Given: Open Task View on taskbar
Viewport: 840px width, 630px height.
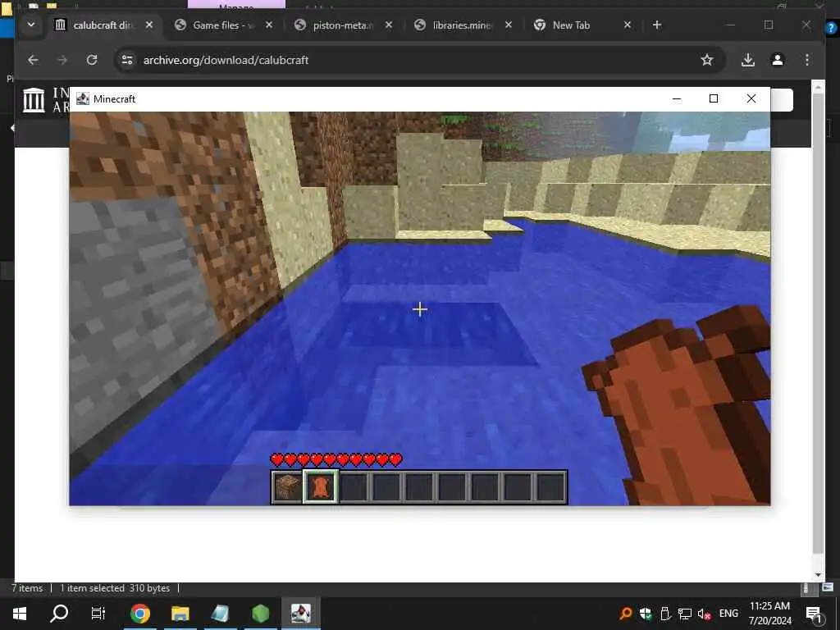Looking at the screenshot, I should (98, 614).
